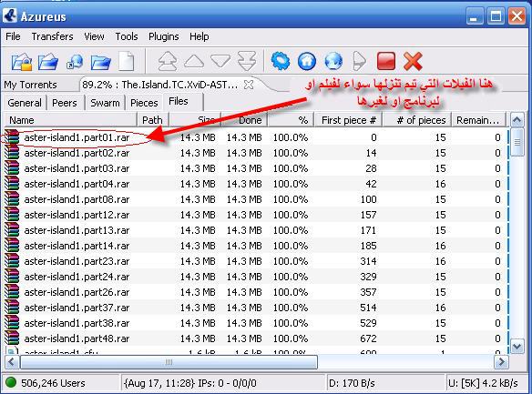The width and height of the screenshot is (532, 394).
Task: Click the Move to bottom arrow icon
Action: pos(247,61)
